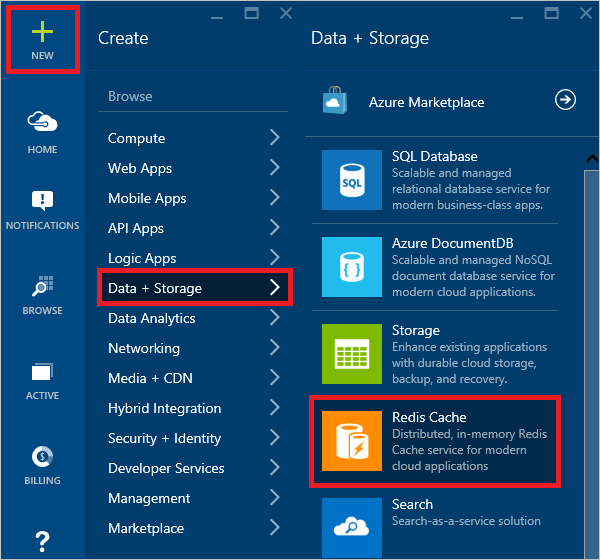
Task: Expand the API Apps chevron
Action: pyautogui.click(x=275, y=227)
